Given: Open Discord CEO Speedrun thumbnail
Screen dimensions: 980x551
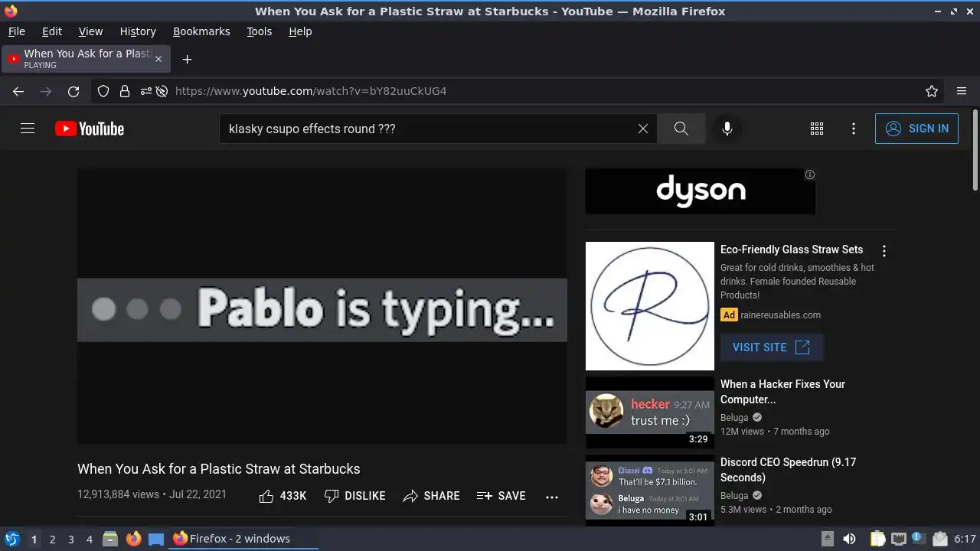Looking at the screenshot, I should point(650,491).
